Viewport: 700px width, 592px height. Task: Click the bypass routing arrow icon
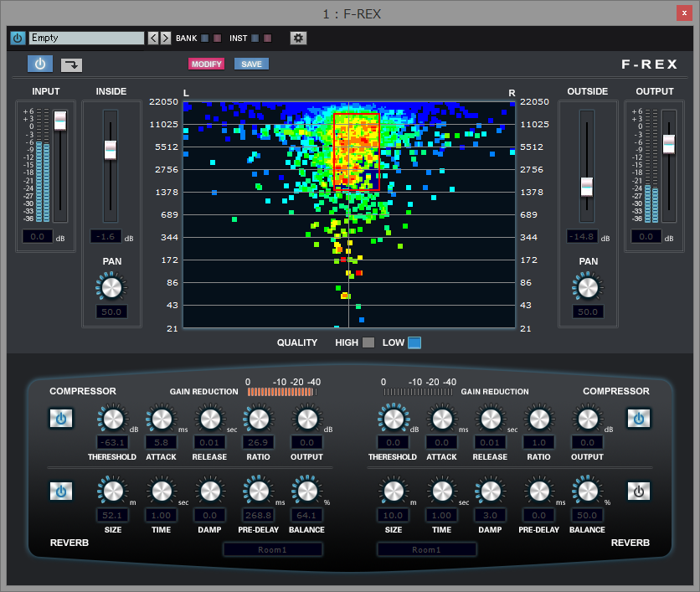tap(71, 65)
